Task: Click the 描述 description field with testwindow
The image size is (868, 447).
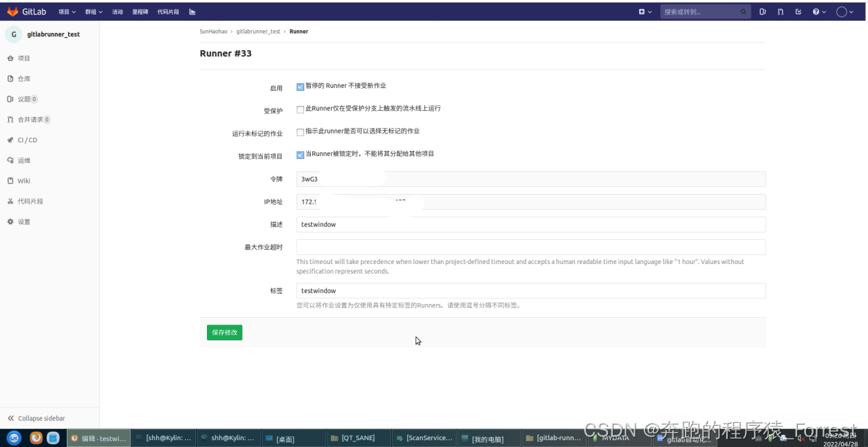Action: pyautogui.click(x=531, y=224)
